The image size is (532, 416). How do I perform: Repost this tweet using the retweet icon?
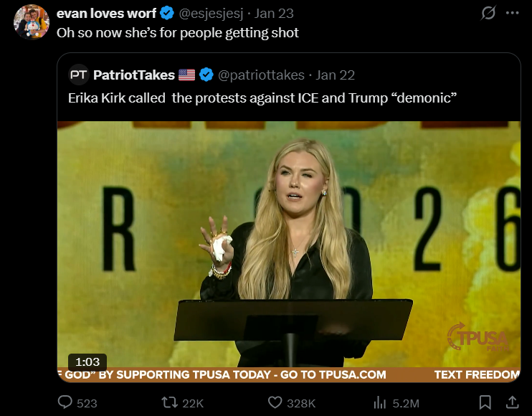tap(170, 403)
